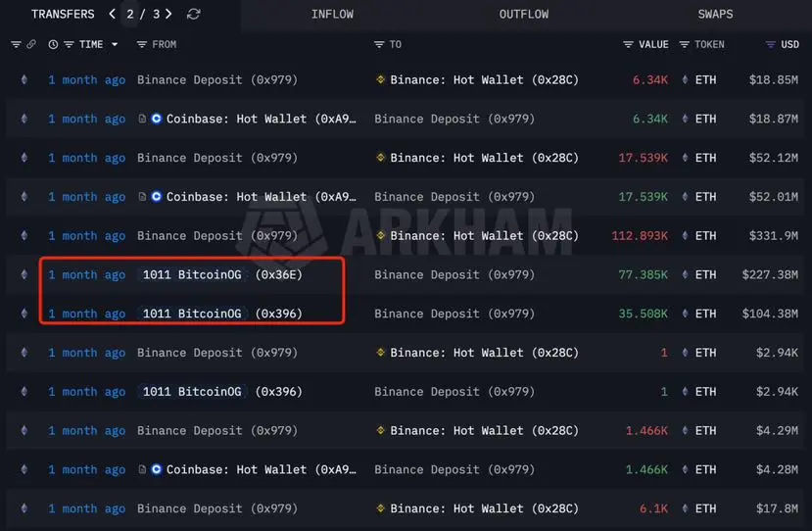
Task: Open the TIME column filter icon
Action: pyautogui.click(x=69, y=44)
